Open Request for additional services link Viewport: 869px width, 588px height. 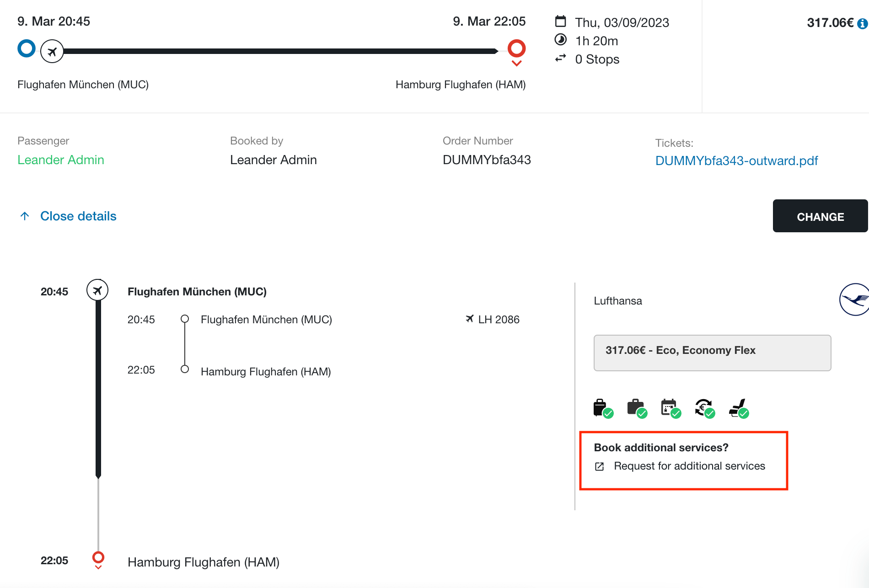[689, 466]
